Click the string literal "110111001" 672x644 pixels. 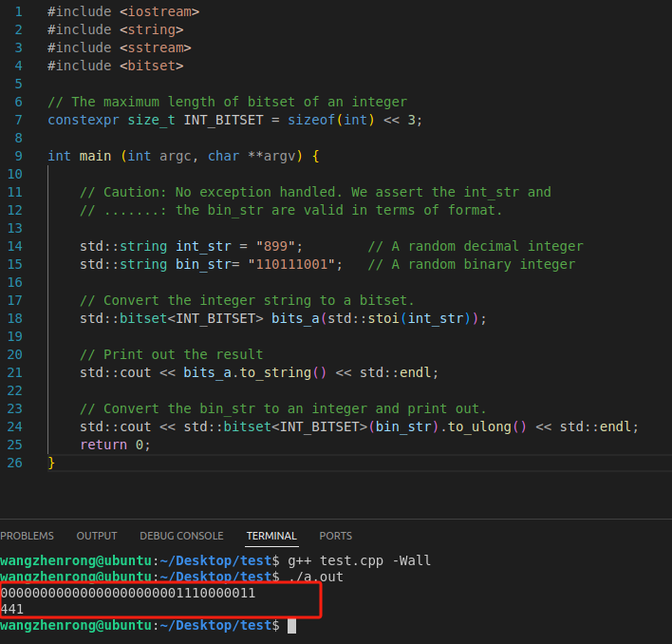[x=291, y=264]
